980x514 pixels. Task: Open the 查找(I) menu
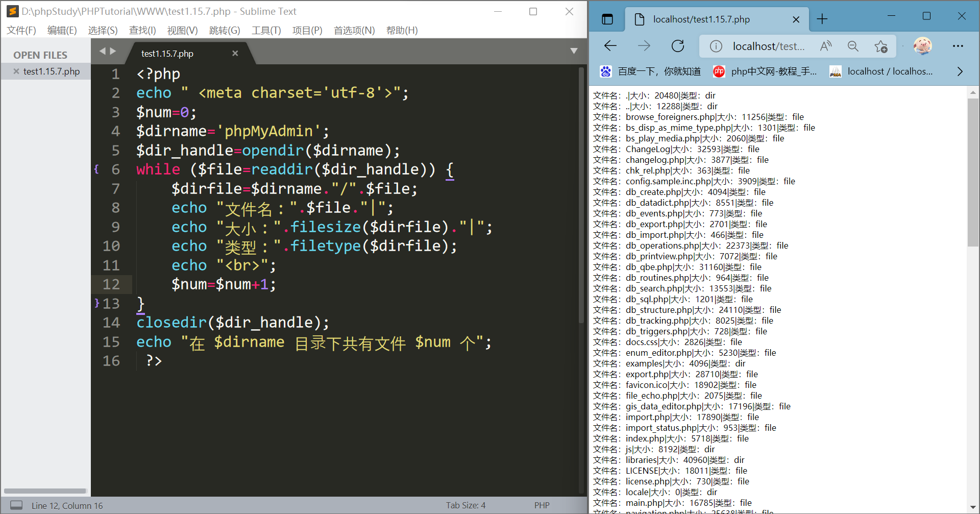click(142, 31)
